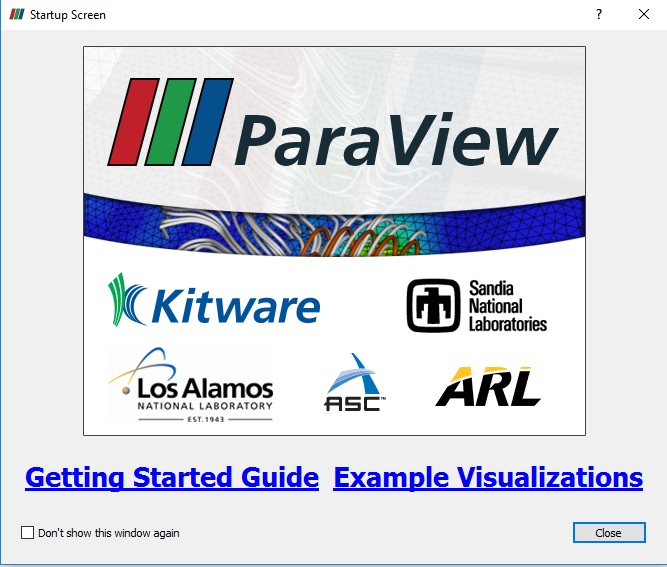Image resolution: width=667 pixels, height=567 pixels.
Task: Close the Startup Screen with X
Action: coord(644,14)
